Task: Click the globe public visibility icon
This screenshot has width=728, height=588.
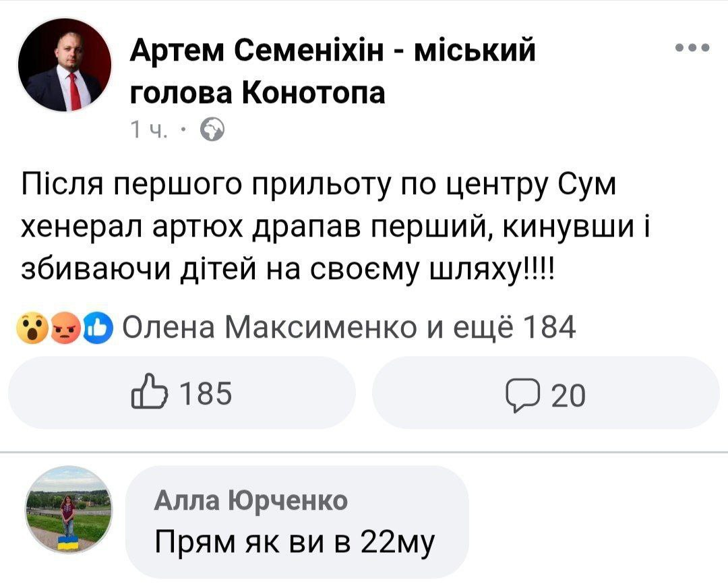Action: tap(212, 129)
